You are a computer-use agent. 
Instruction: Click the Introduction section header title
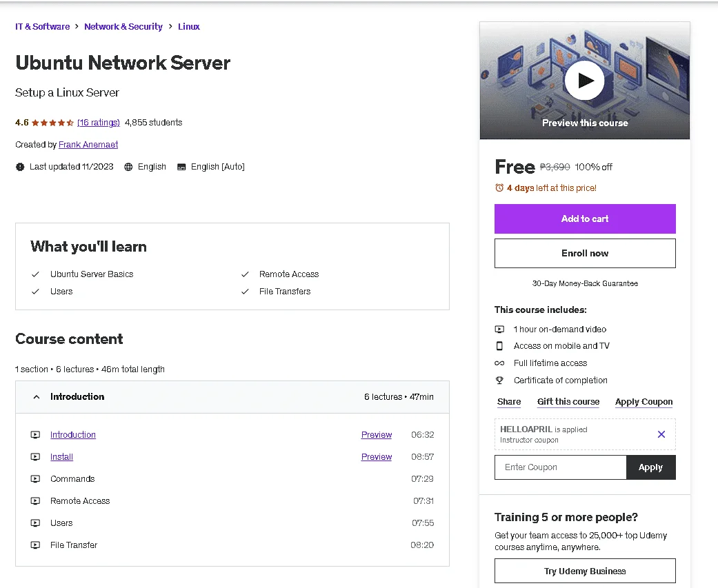click(77, 397)
